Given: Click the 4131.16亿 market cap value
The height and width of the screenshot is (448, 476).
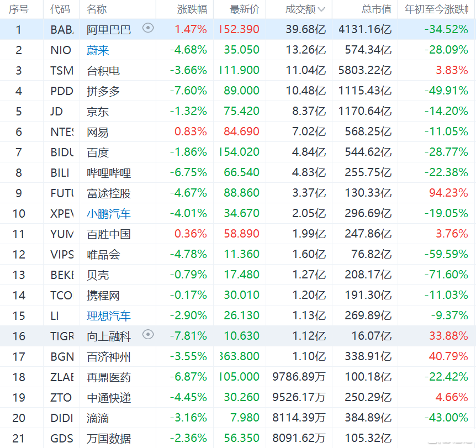Looking at the screenshot, I should 365,29.
